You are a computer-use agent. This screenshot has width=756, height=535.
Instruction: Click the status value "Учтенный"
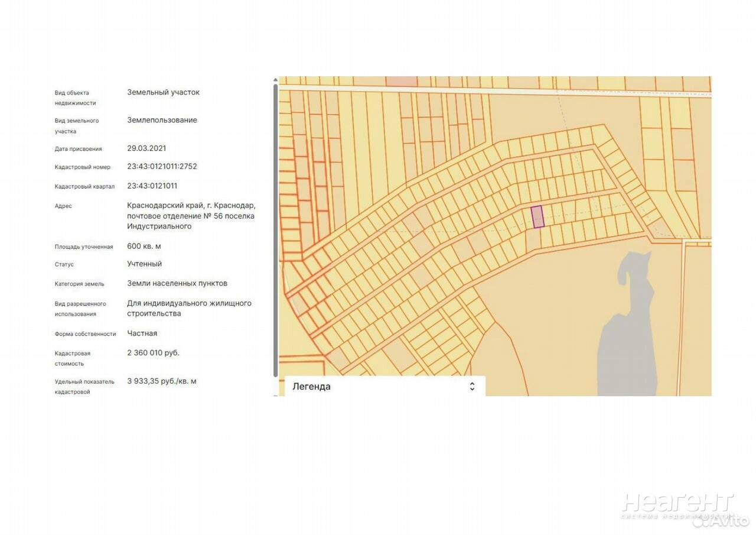145,264
